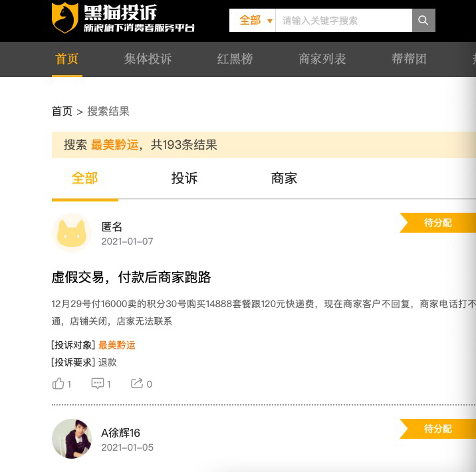
Task: Switch to the 商家 results tab
Action: click(284, 178)
